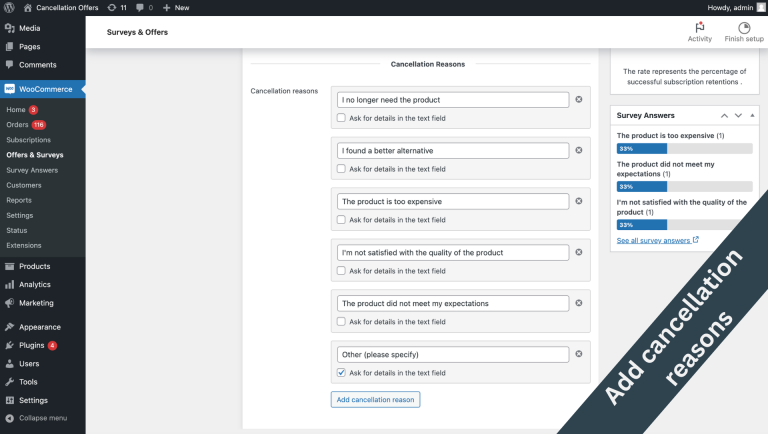
Task: Enable details for 'not satisfied with the quality'
Action: 341,271
